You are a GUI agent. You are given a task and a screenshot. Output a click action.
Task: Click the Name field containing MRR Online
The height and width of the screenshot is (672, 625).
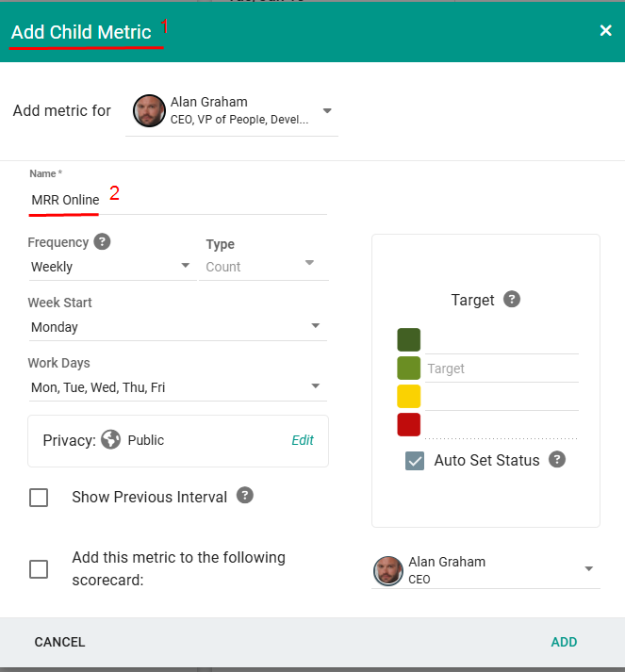(176, 200)
